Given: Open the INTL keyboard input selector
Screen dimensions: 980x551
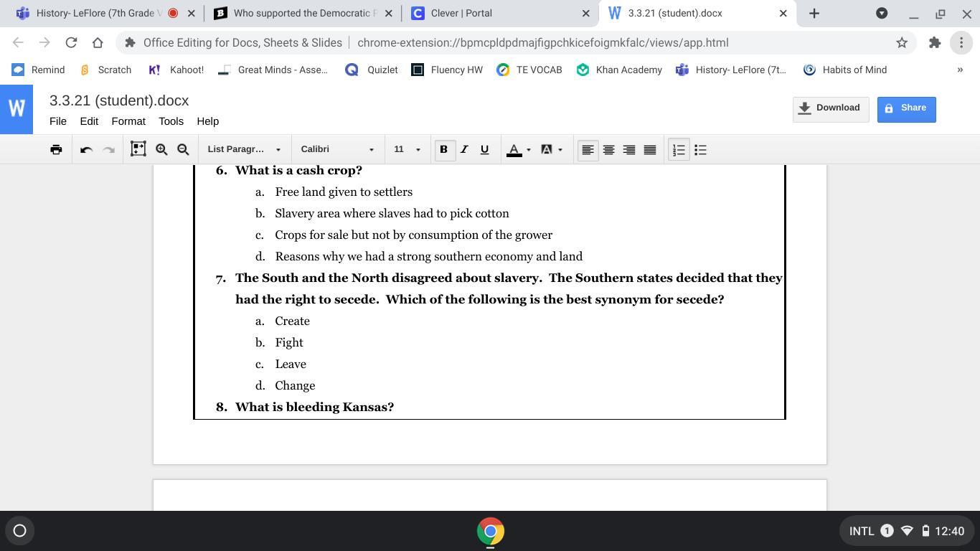Looking at the screenshot, I should coord(862,531).
